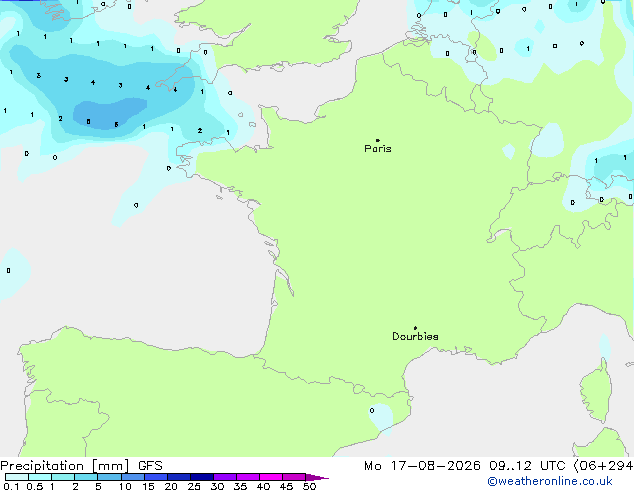Pick the 35–40 mm legend swatch
634x490 pixels.
point(248,477)
